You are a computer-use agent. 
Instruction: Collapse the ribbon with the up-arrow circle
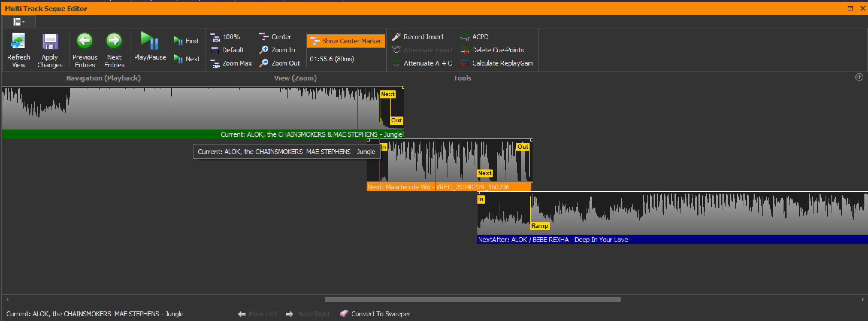(859, 78)
